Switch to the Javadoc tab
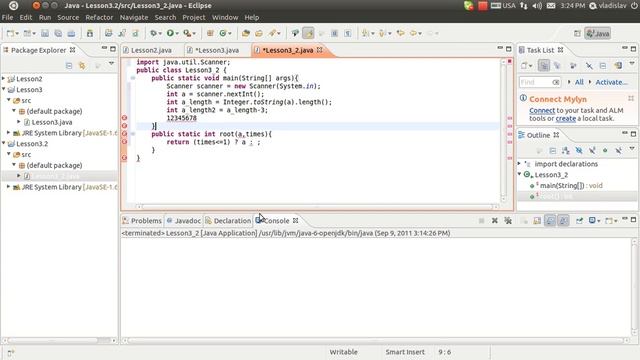The width and height of the screenshot is (640, 360). tap(184, 220)
